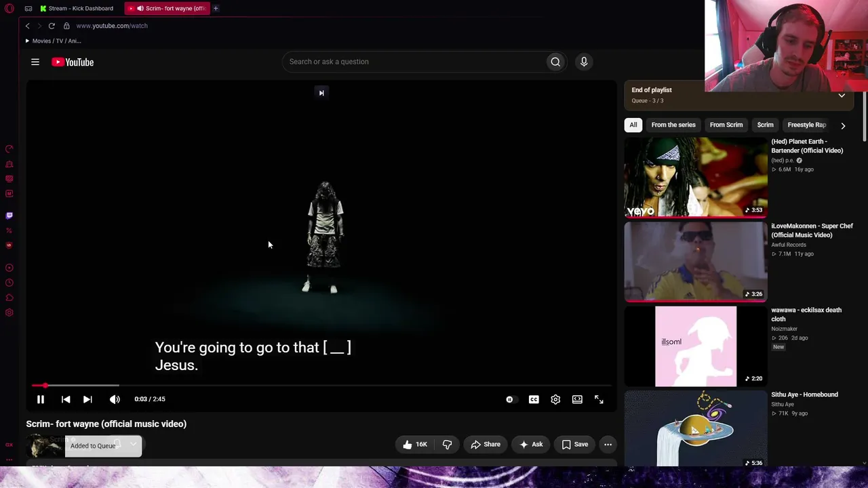The width and height of the screenshot is (868, 488).
Task: Open Opera sidebar settings gear
Action: tap(9, 312)
